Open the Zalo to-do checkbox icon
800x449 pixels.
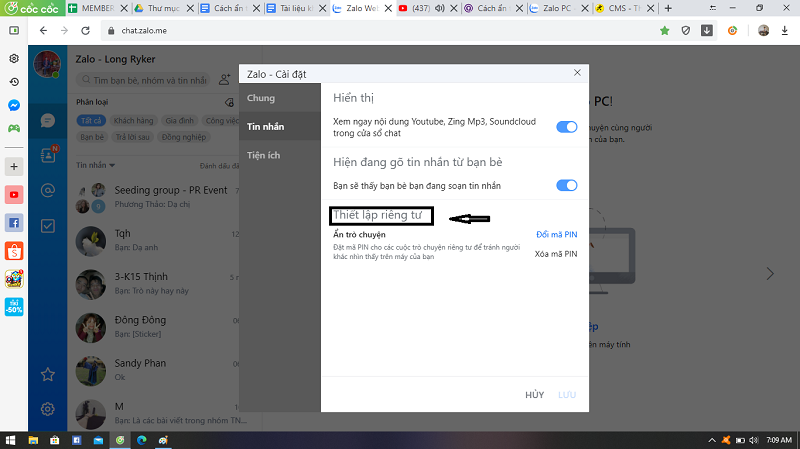tap(47, 226)
